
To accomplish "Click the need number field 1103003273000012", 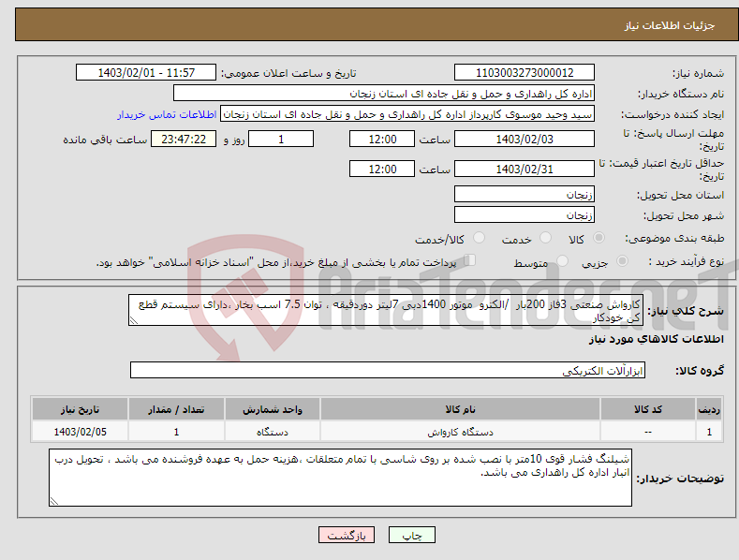I will [x=525, y=73].
